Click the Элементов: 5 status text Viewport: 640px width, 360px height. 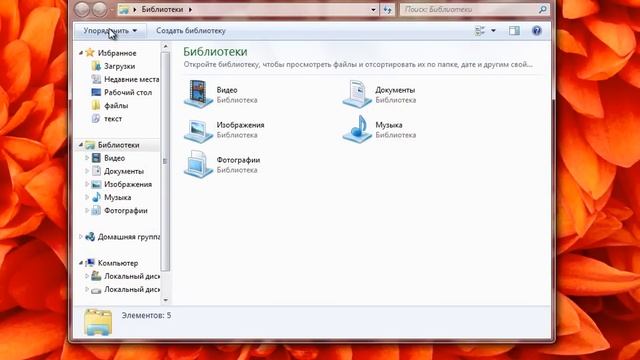click(146, 316)
